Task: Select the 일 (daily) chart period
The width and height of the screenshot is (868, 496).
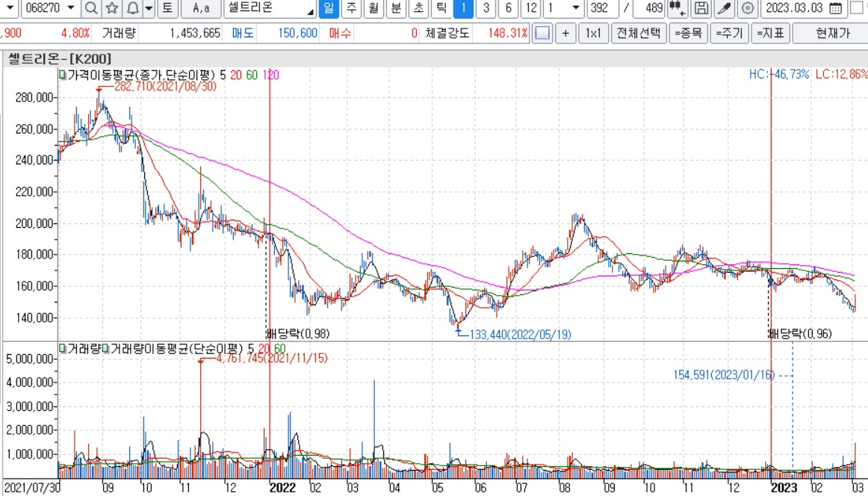Action: (x=329, y=7)
